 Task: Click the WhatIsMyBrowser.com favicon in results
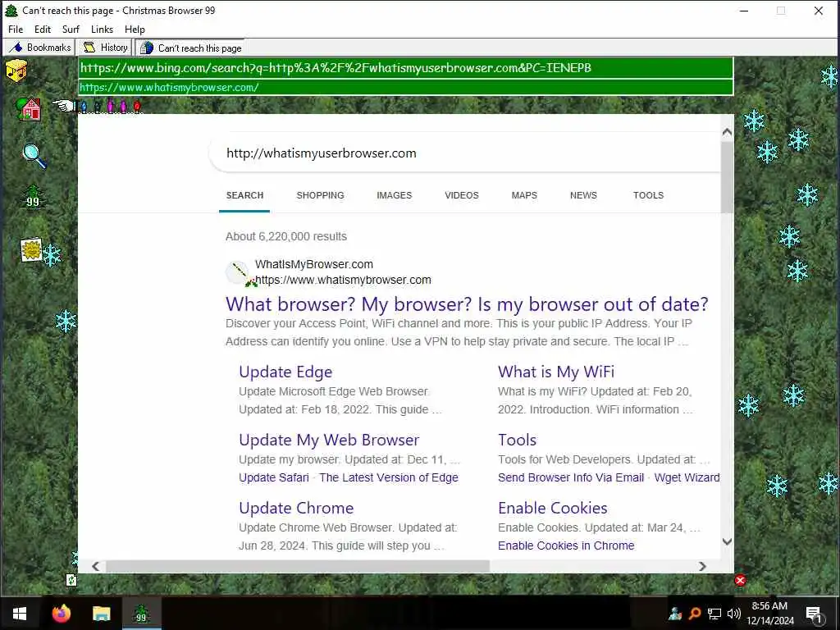(x=237, y=272)
